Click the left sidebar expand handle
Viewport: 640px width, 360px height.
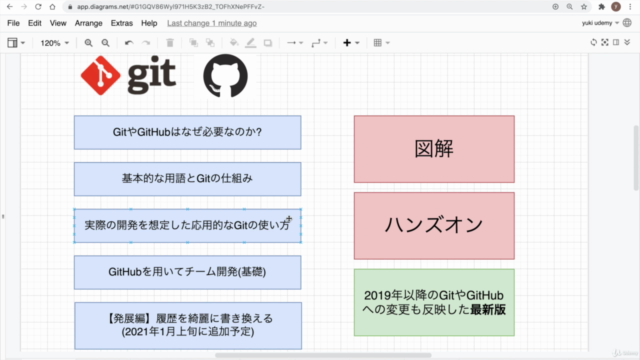point(3,216)
